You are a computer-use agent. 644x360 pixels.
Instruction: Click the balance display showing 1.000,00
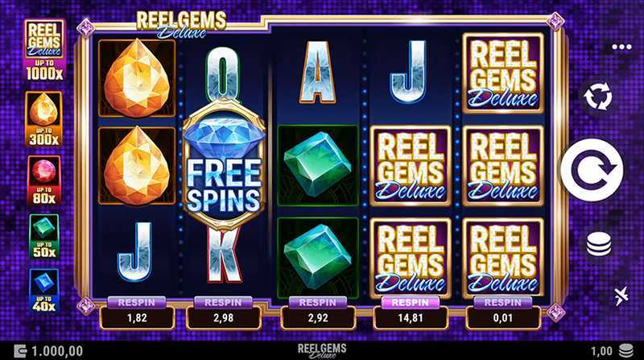tap(49, 351)
